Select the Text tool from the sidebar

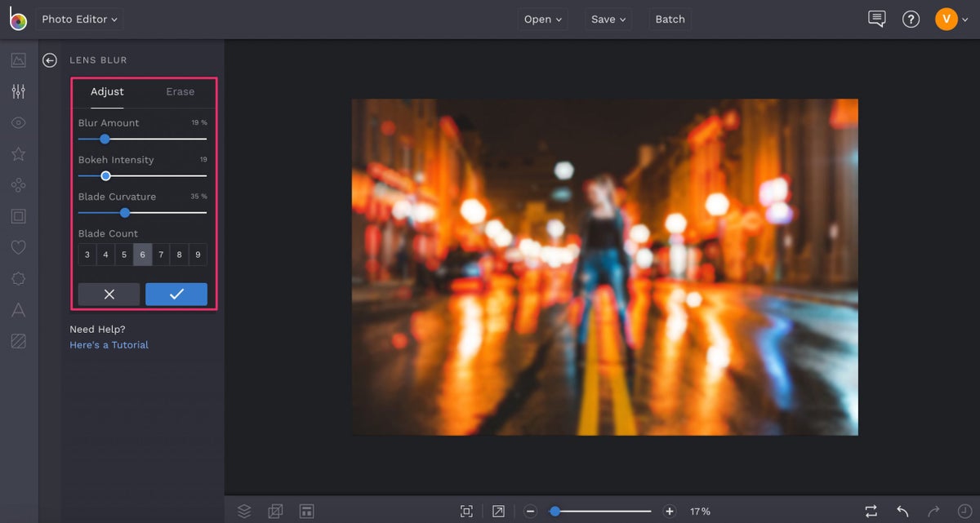coord(17,309)
